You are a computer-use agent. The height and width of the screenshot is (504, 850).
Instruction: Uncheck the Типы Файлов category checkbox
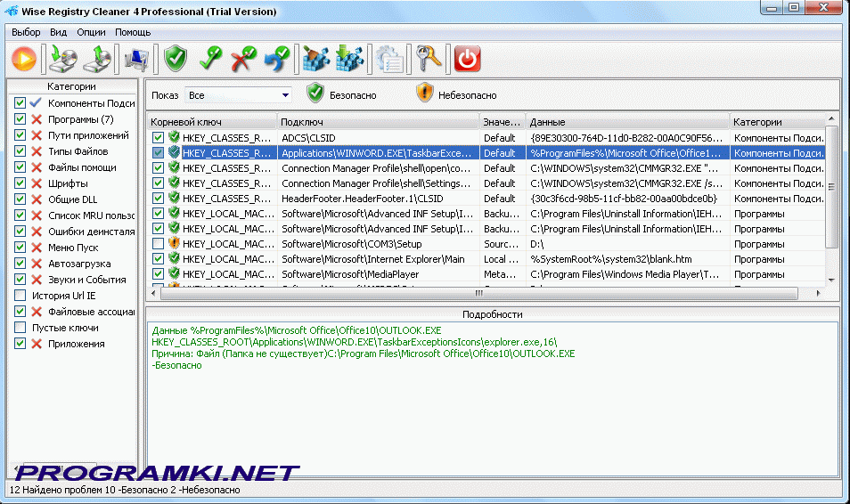coord(20,151)
